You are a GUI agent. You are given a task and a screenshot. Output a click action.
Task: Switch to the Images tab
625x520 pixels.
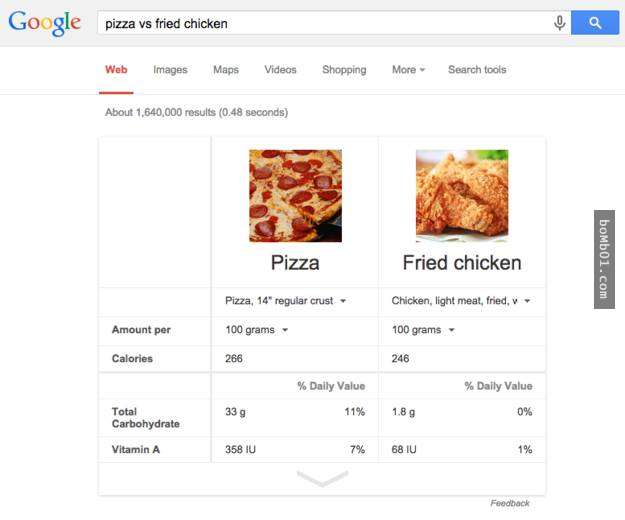coord(170,70)
